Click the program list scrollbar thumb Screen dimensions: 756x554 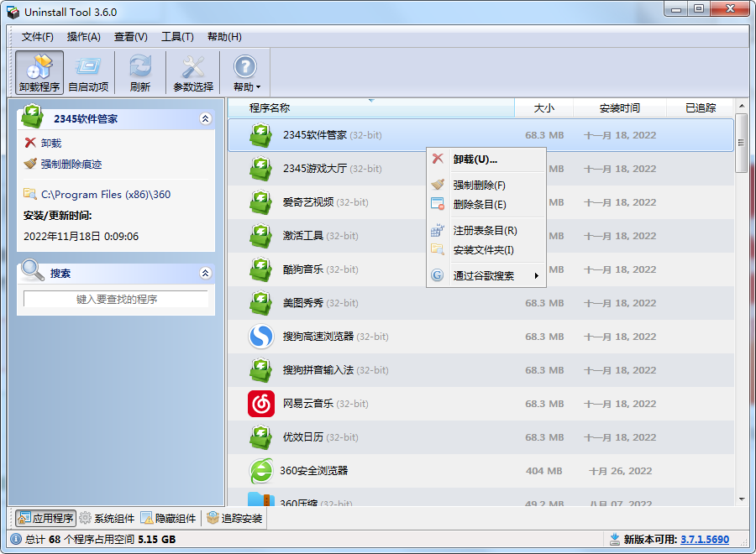742,143
